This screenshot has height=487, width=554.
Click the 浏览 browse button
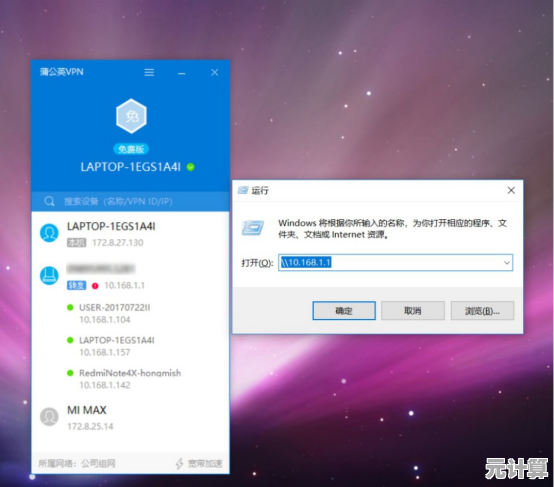pos(482,311)
